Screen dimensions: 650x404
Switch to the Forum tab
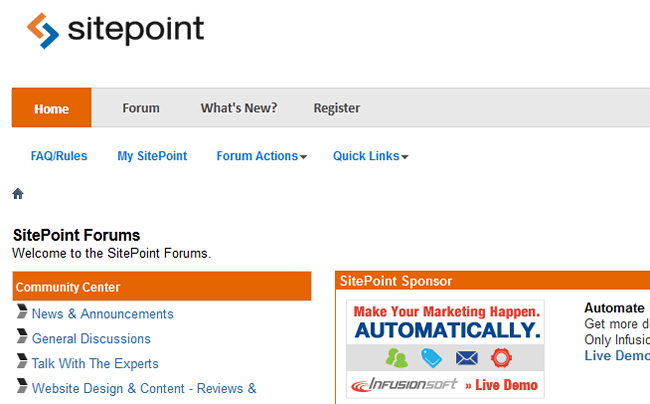[141, 108]
